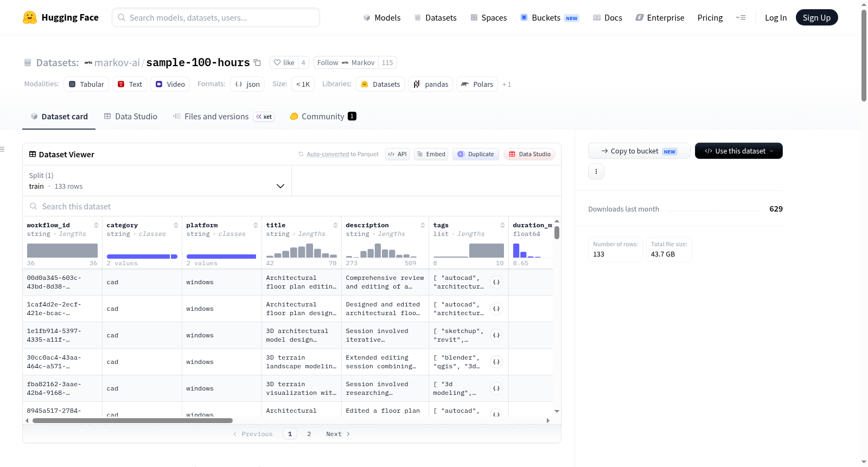Sort the title column
The width and height of the screenshot is (868, 467).
335,225
